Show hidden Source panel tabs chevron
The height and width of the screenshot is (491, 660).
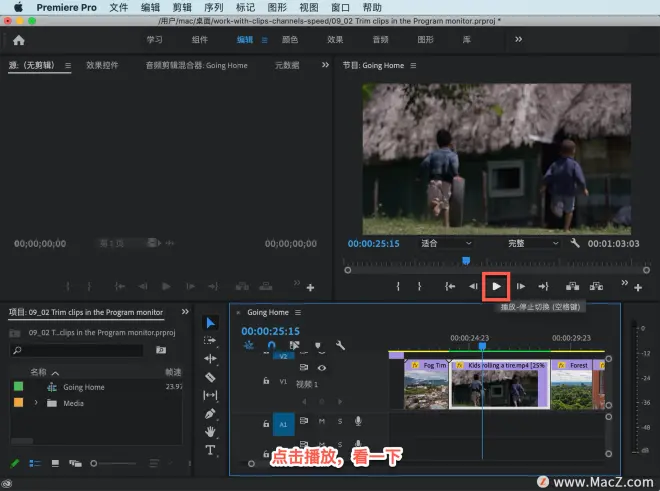click(325, 65)
